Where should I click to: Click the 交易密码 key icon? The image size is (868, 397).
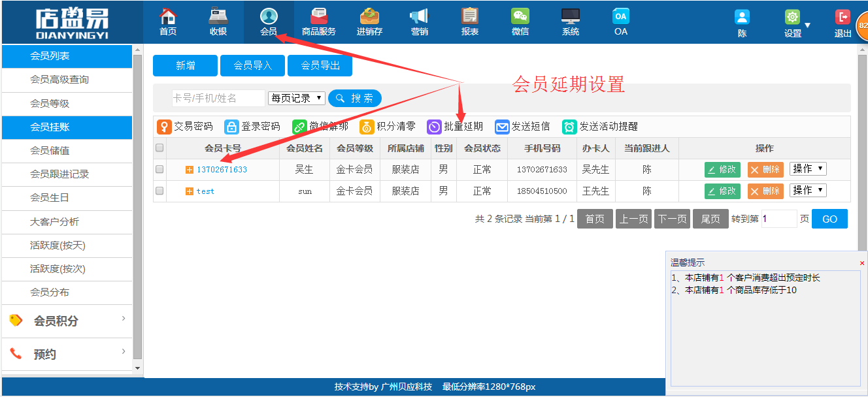click(x=165, y=127)
